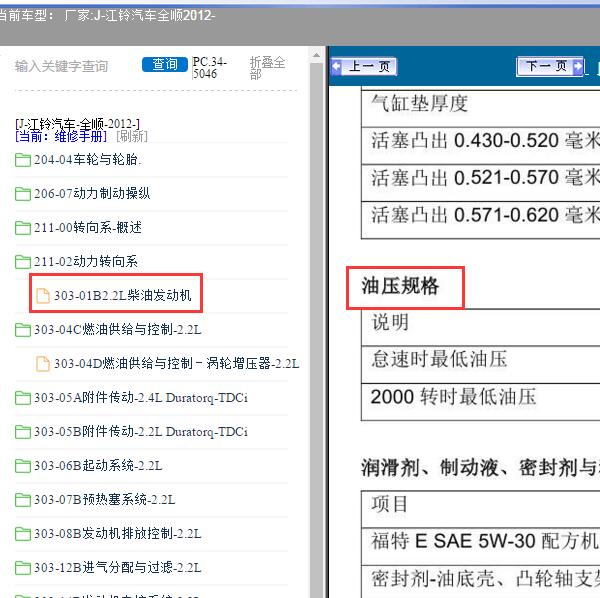
Task: Select 303-01B2.2L柴油发动机 document
Action: click(122, 295)
